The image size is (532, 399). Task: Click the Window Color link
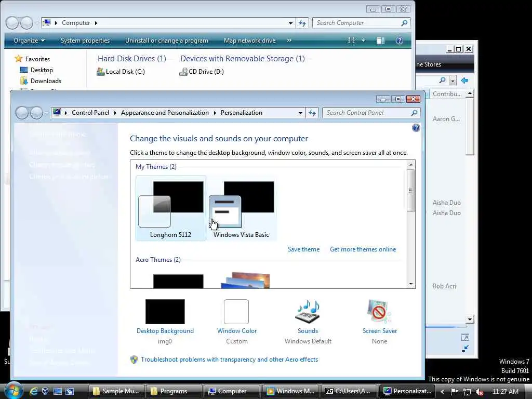[x=237, y=331]
